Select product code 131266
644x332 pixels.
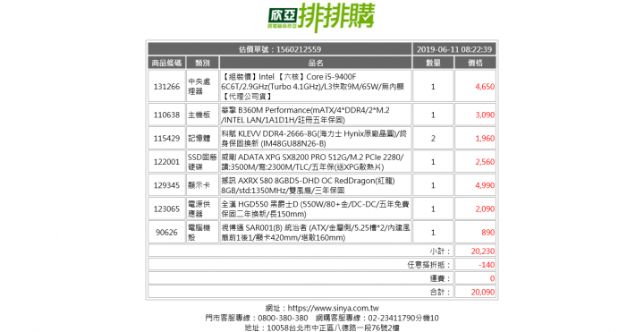coord(166,87)
